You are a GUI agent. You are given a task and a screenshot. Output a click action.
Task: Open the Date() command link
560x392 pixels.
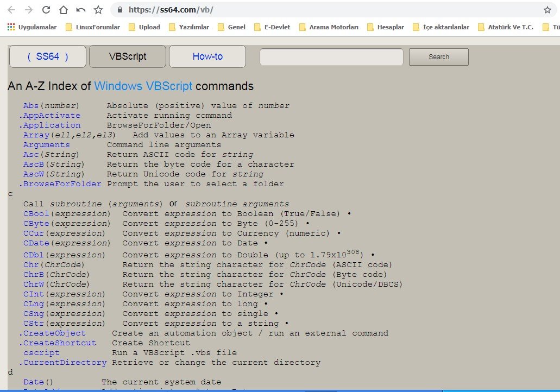tap(38, 382)
